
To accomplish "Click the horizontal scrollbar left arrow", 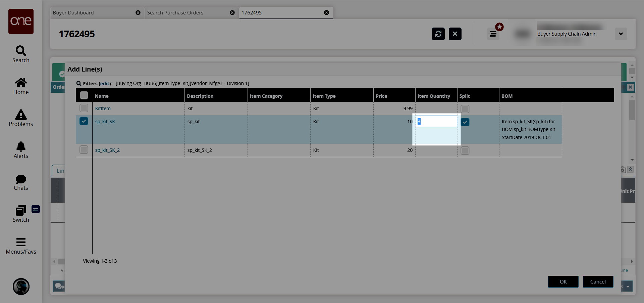I will (54, 261).
